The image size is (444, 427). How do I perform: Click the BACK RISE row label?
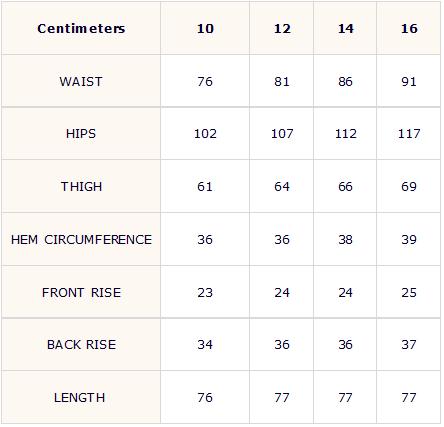click(81, 344)
